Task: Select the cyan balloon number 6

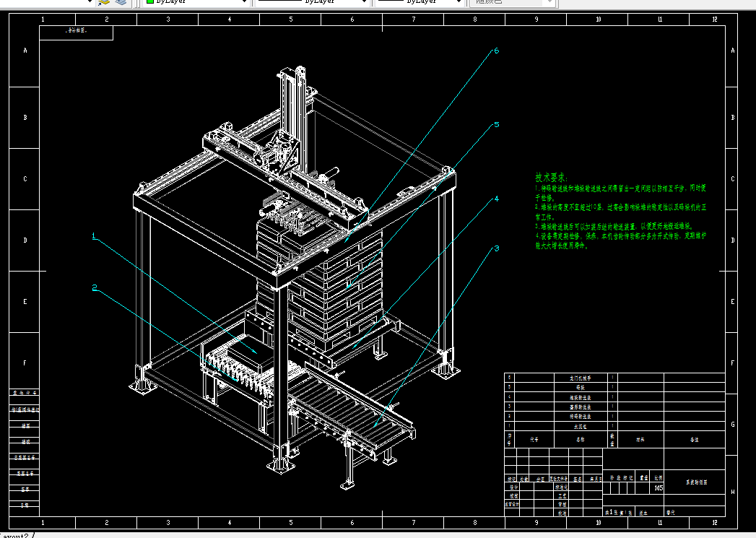Action: [x=496, y=51]
